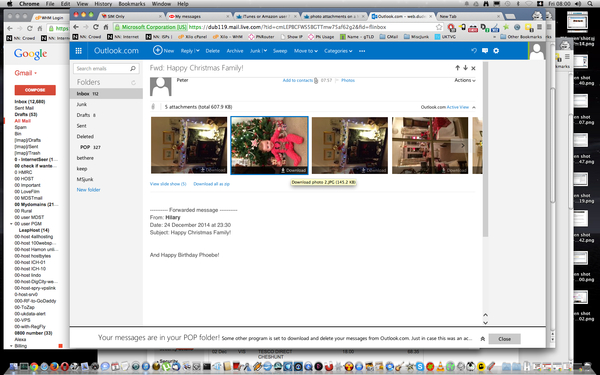This screenshot has width=600, height=375.
Task: Click the Photos link in message header
Action: (348, 80)
